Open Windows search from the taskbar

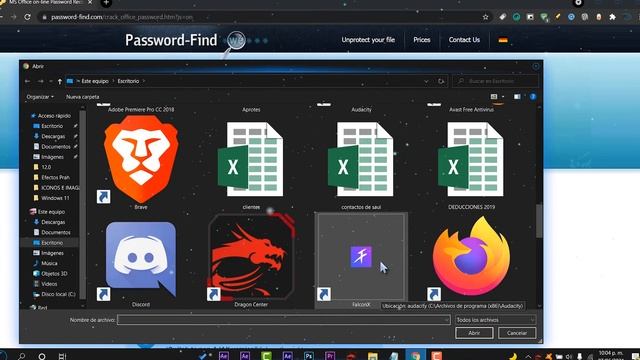(x=21, y=356)
